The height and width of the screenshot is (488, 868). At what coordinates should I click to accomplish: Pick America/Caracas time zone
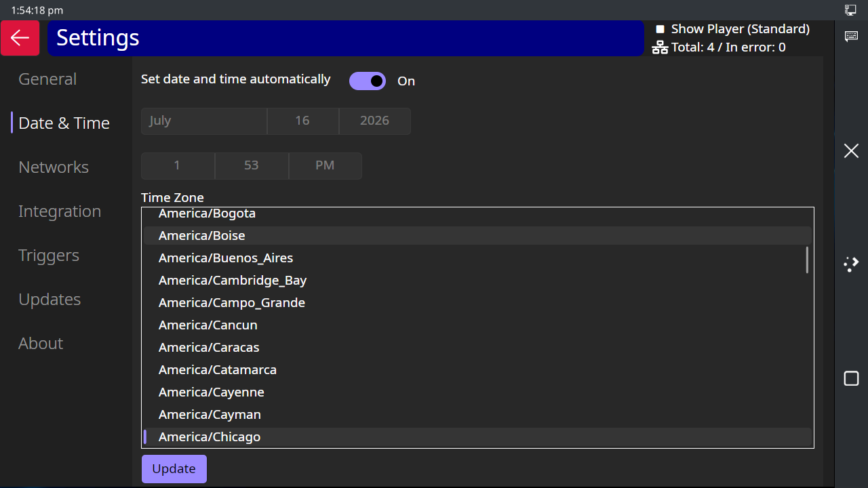(x=477, y=347)
